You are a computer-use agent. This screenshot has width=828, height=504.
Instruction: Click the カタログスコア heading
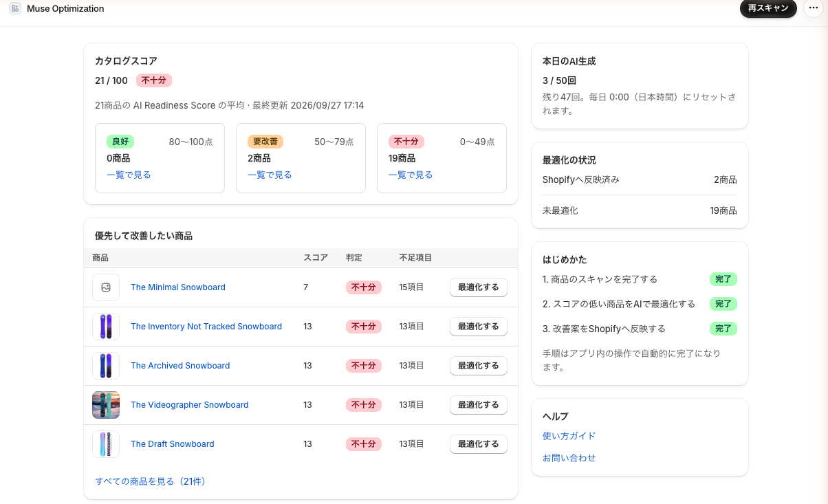126,61
